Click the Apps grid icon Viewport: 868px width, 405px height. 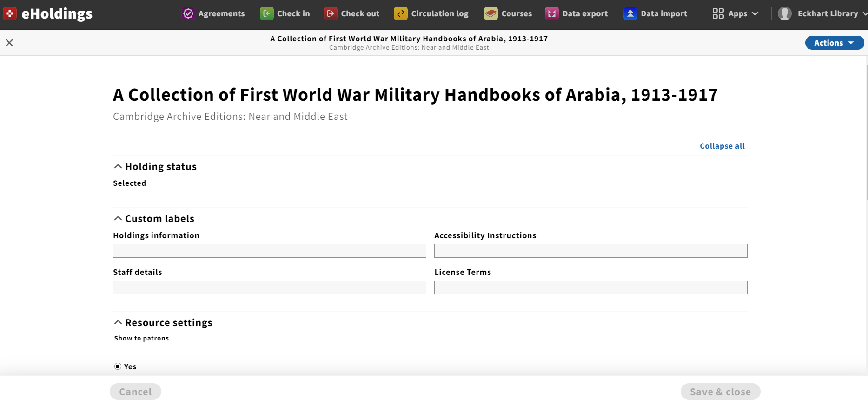718,13
